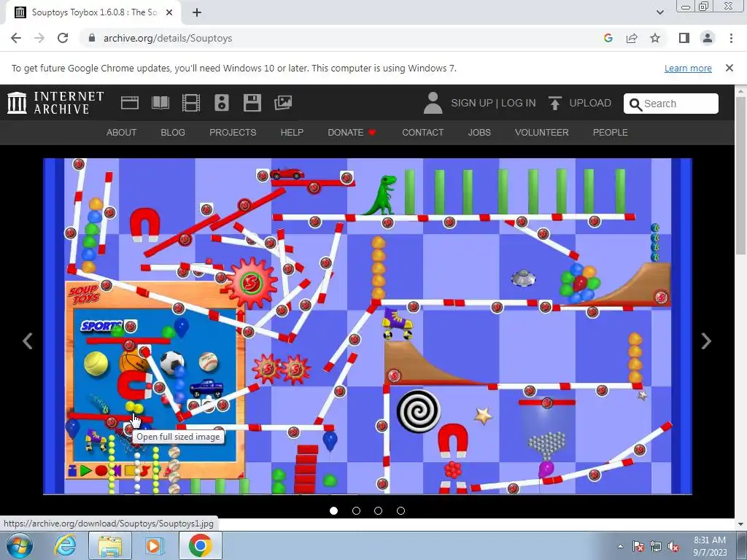The width and height of the screenshot is (747, 560).
Task: Reload the page
Action: pyautogui.click(x=63, y=38)
